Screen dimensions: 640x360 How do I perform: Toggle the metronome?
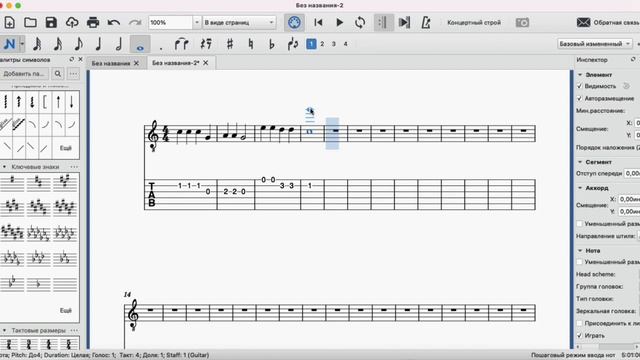pyautogui.click(x=426, y=22)
